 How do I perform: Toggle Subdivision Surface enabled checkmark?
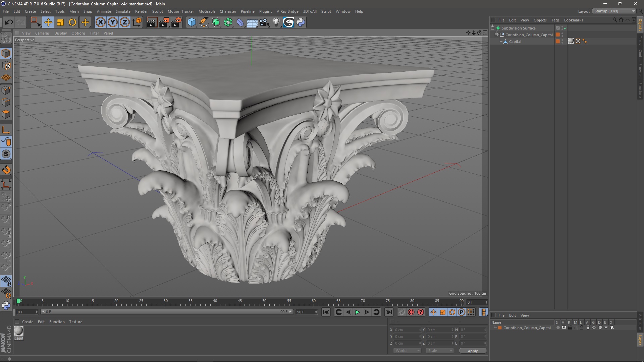click(565, 28)
